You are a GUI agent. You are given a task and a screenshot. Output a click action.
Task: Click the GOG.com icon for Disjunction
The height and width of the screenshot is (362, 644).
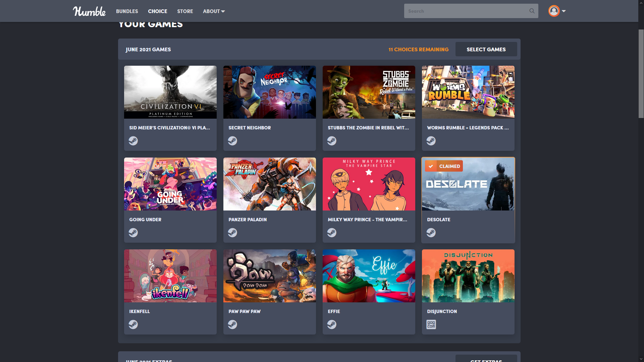click(431, 324)
